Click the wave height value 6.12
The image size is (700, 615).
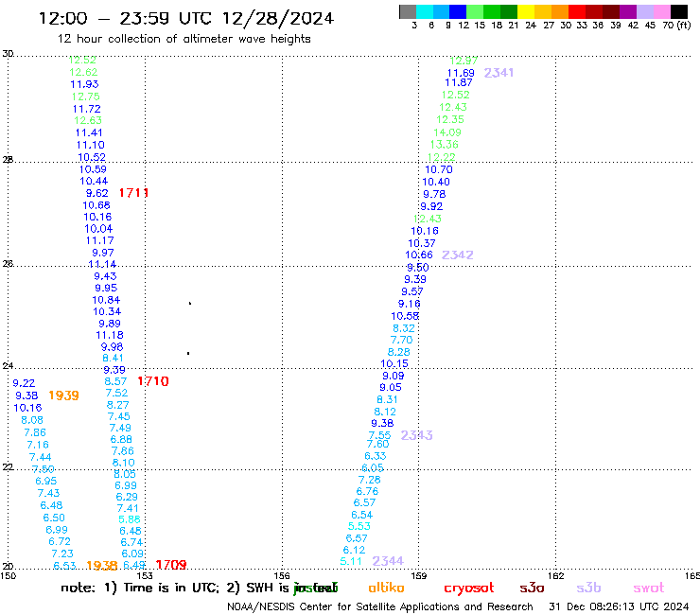point(354,550)
